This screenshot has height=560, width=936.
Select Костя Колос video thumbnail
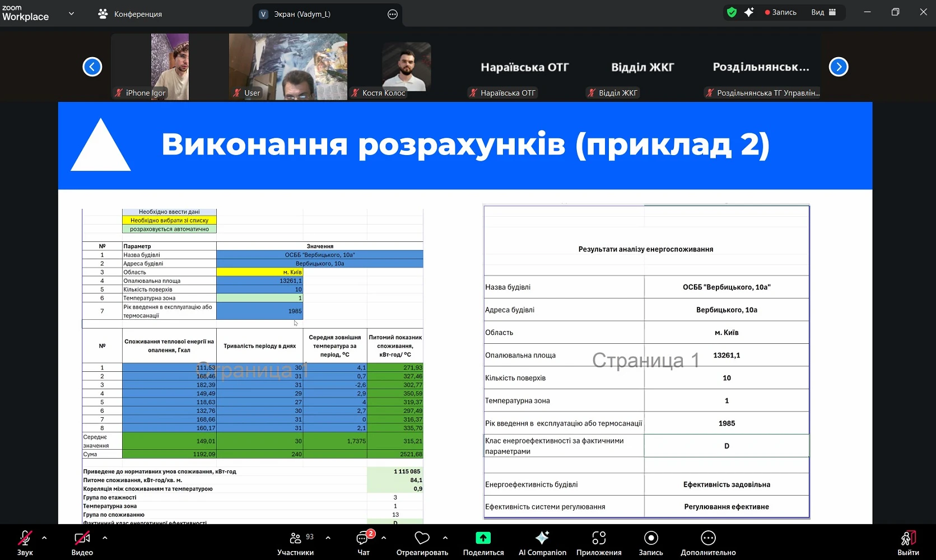pos(406,67)
